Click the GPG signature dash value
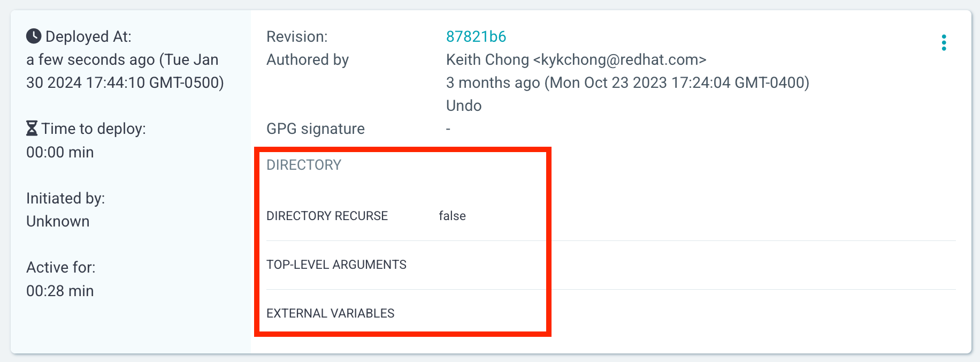This screenshot has height=362, width=980. tap(448, 129)
